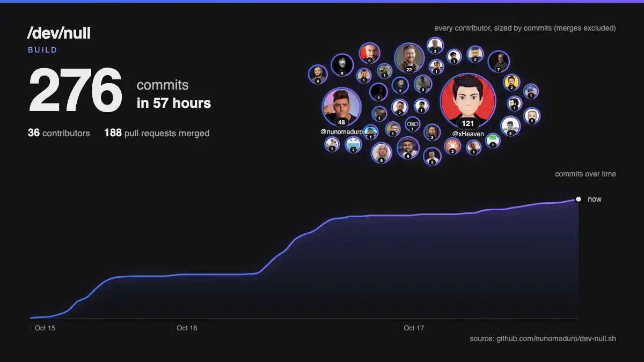Click the "in 57 hours" text
Image resolution: width=644 pixels, height=362 pixels.
[x=174, y=103]
